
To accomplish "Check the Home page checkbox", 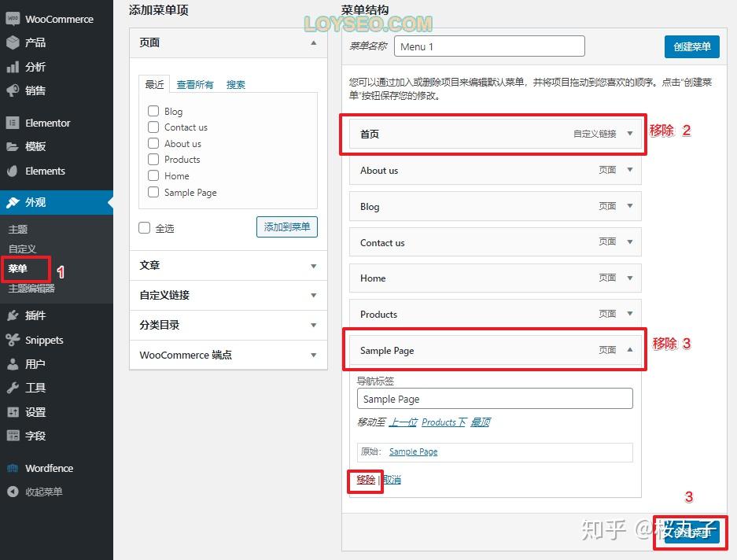I will (153, 175).
